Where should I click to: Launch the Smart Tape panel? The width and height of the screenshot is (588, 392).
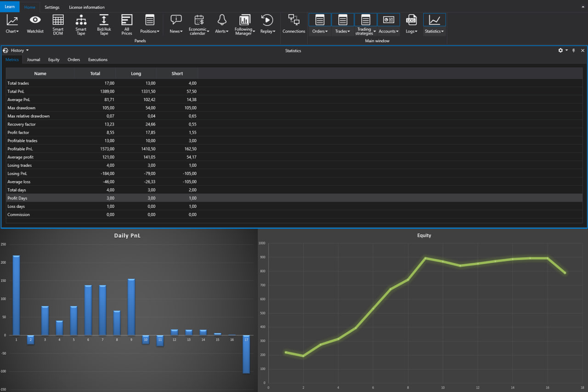click(81, 24)
